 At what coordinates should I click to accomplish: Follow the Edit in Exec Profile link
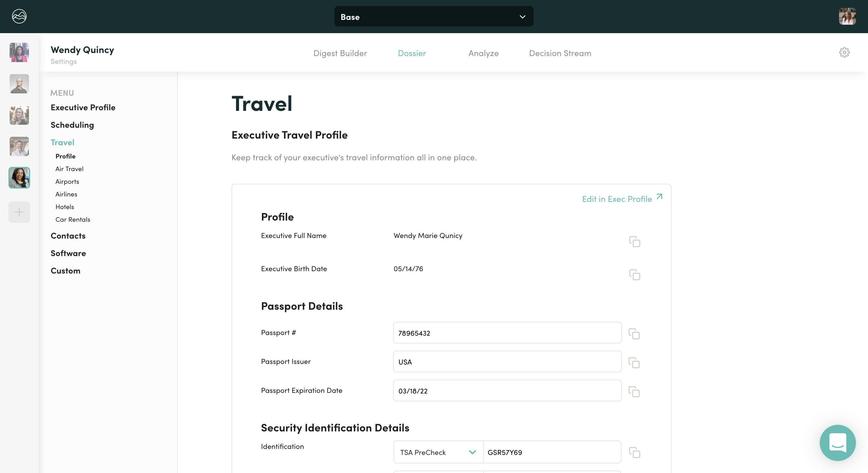coord(622,199)
